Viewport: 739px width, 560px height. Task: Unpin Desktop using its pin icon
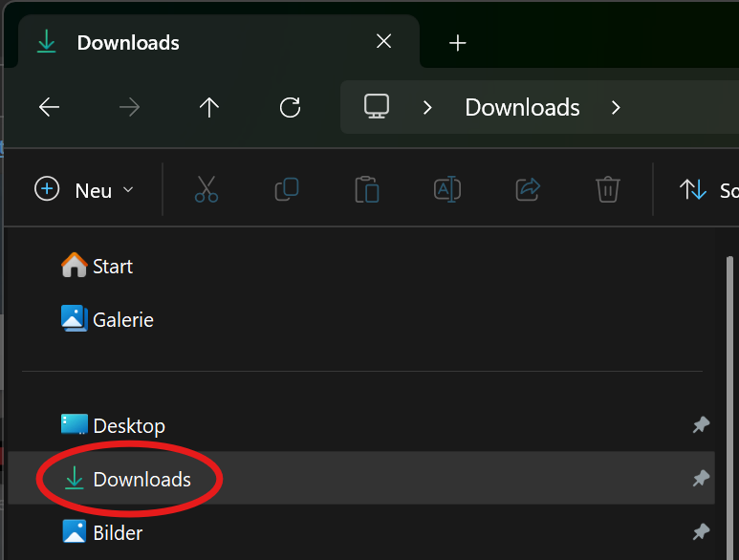click(x=701, y=425)
